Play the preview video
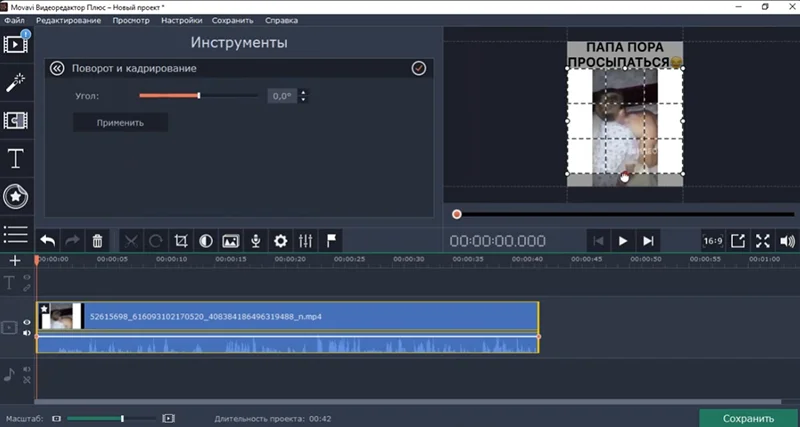The width and height of the screenshot is (800, 427). 622,241
